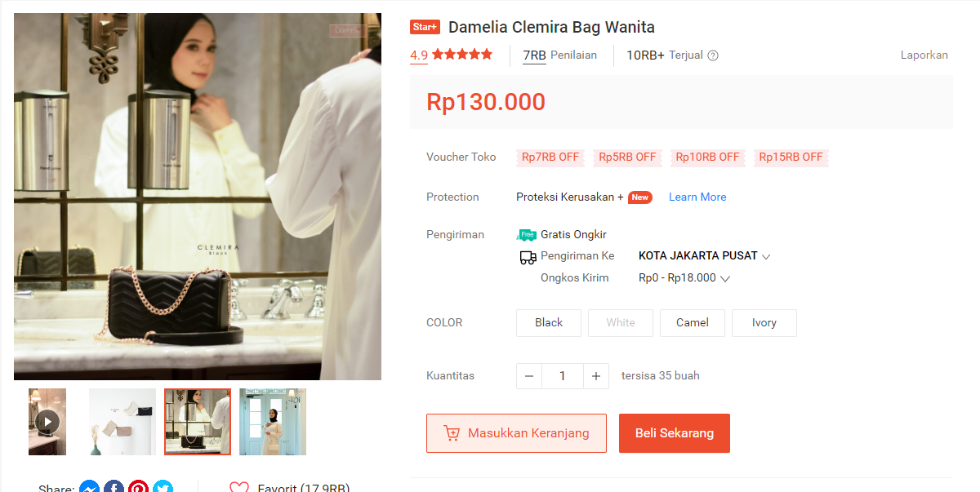Share product on Twitter icon
Image resolution: width=980 pixels, height=492 pixels.
(163, 487)
